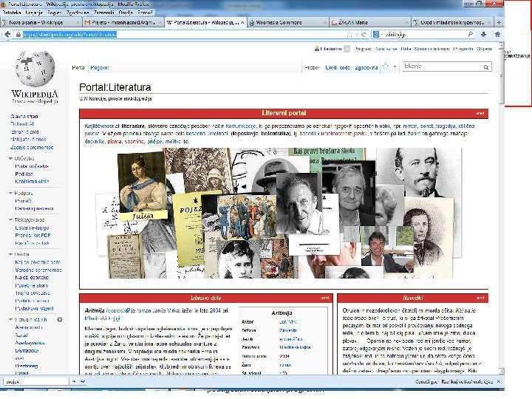Focus the Wikipedia Iskanje search field
Viewport: 532px width, 399px height.
442,66
